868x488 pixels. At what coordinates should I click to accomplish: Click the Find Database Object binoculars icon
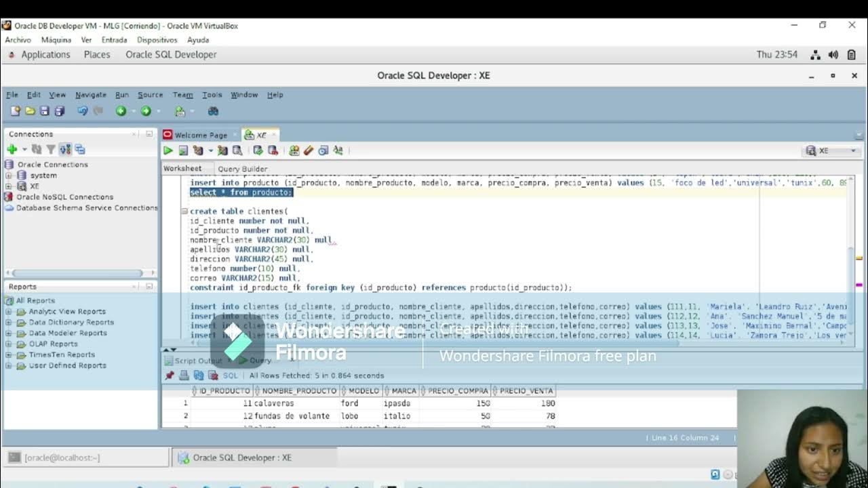(x=213, y=111)
